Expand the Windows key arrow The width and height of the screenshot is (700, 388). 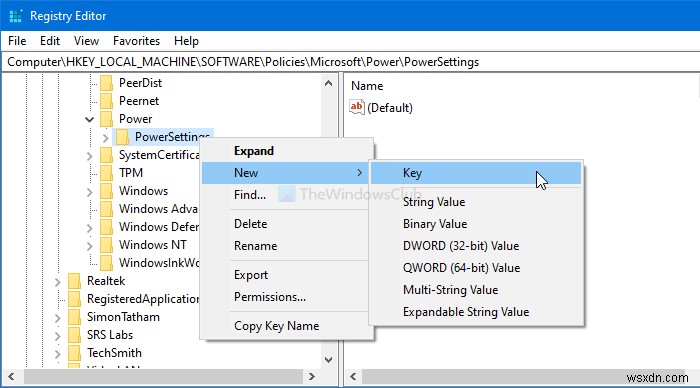pyautogui.click(x=90, y=192)
